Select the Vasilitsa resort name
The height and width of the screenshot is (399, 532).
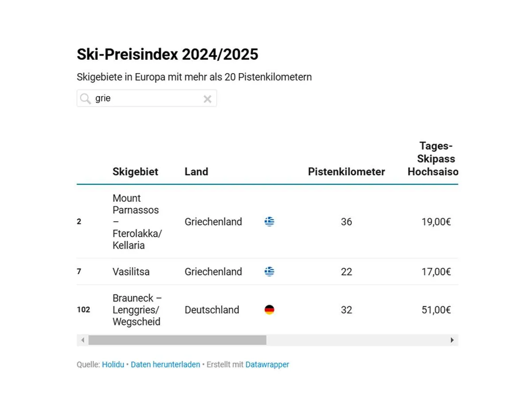[x=131, y=272]
